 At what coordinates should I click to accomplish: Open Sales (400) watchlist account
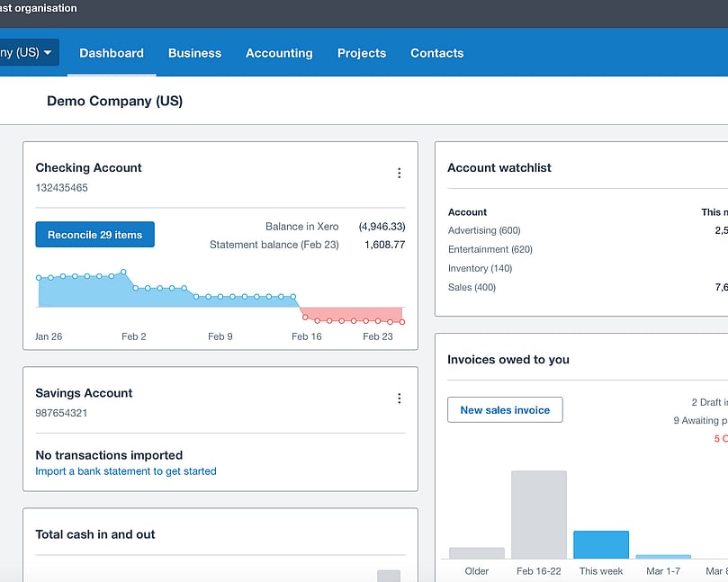pyautogui.click(x=472, y=288)
